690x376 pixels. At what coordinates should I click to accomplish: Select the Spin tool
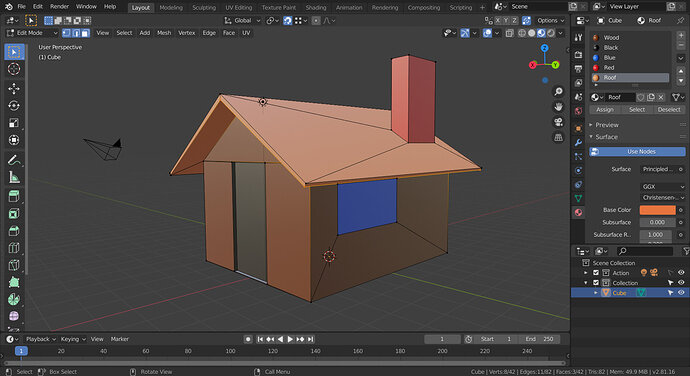14,299
